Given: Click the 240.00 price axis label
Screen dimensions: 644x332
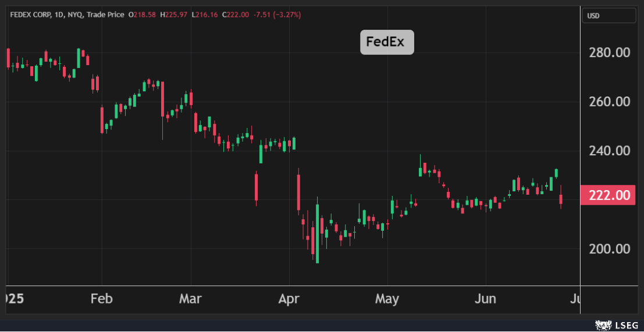Looking at the screenshot, I should coord(609,151).
